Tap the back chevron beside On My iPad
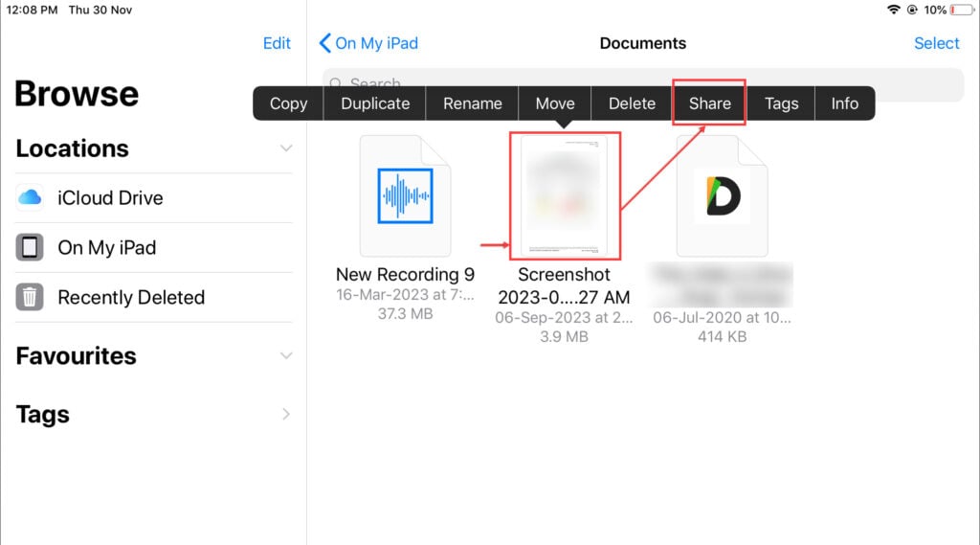Image resolution: width=980 pixels, height=545 pixels. [324, 43]
